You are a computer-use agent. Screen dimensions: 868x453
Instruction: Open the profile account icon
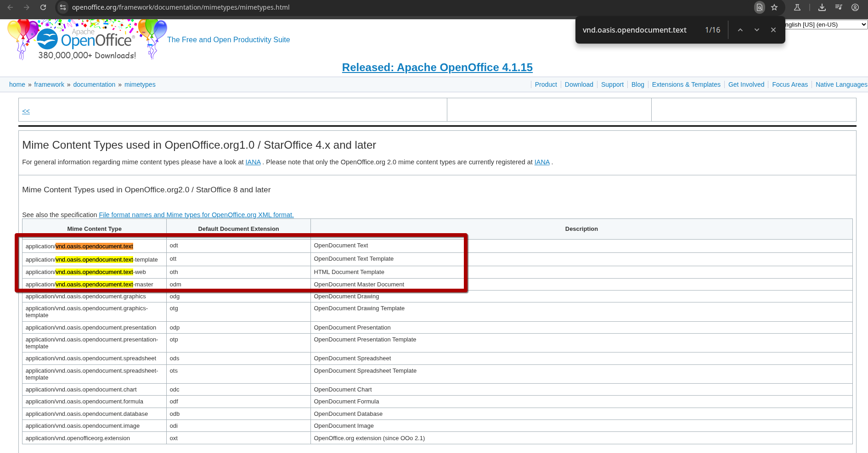pyautogui.click(x=855, y=7)
